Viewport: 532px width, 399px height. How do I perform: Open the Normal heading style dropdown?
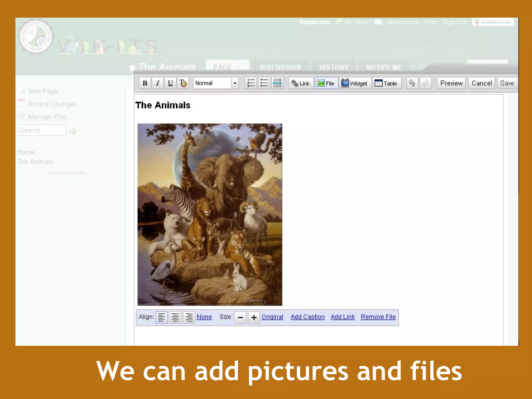tap(216, 83)
